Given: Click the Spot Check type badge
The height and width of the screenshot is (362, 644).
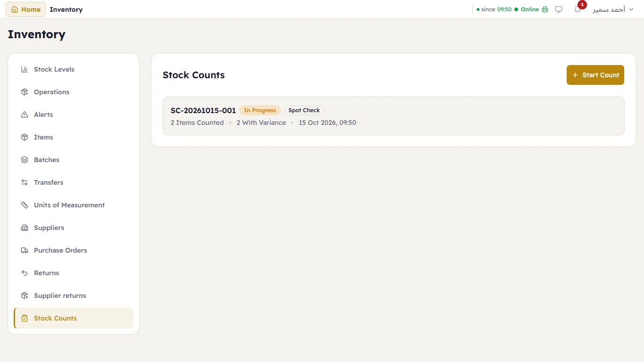Looking at the screenshot, I should coord(304,110).
